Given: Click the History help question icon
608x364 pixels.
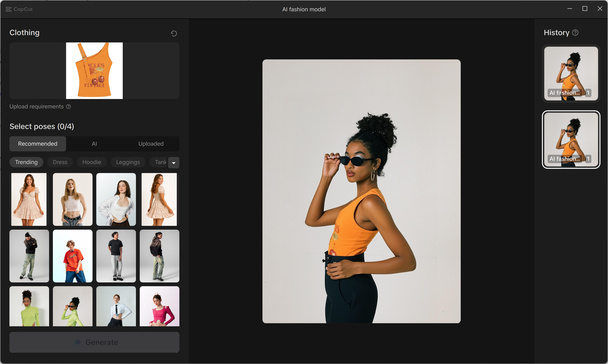Looking at the screenshot, I should coord(575,33).
